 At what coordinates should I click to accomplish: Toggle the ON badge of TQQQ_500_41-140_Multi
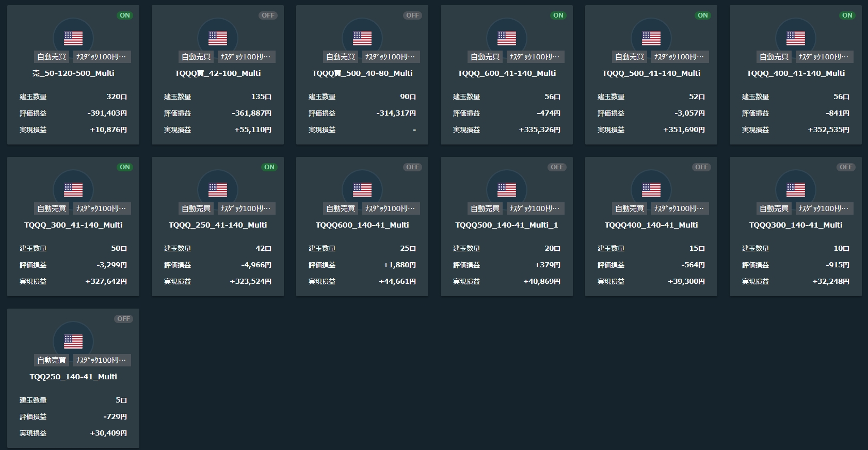pos(703,15)
